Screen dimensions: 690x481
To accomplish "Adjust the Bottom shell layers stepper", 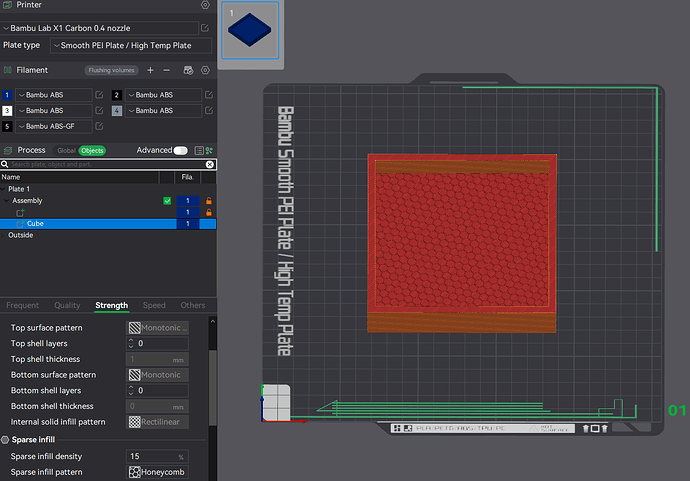I will tap(131, 390).
